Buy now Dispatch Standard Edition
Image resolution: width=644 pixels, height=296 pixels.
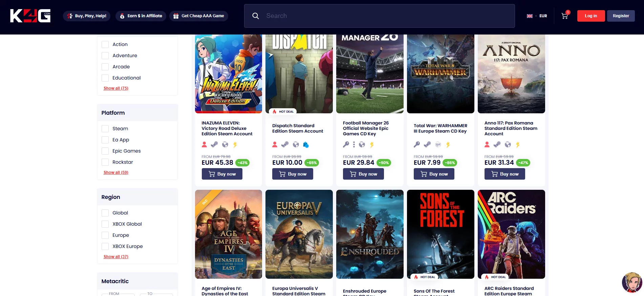point(293,174)
